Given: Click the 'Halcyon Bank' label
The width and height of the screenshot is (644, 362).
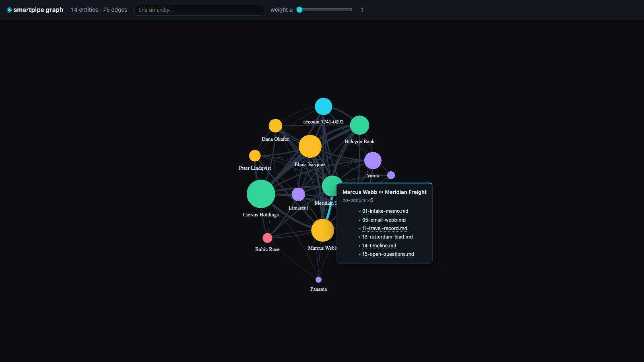Looking at the screenshot, I should 359,142.
